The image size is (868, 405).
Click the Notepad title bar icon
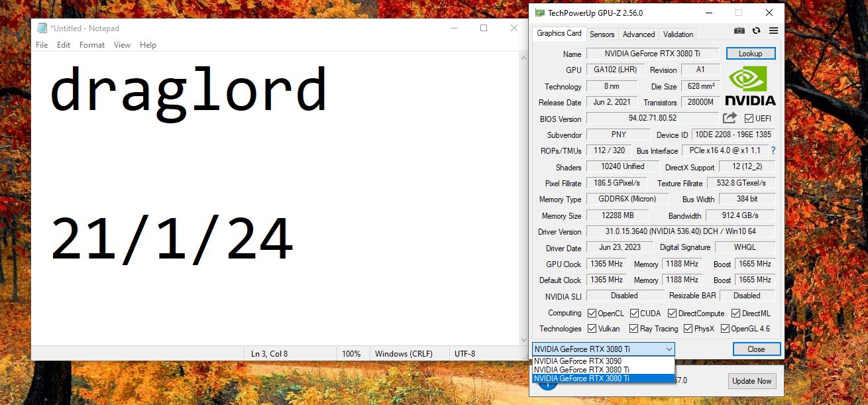tap(42, 28)
